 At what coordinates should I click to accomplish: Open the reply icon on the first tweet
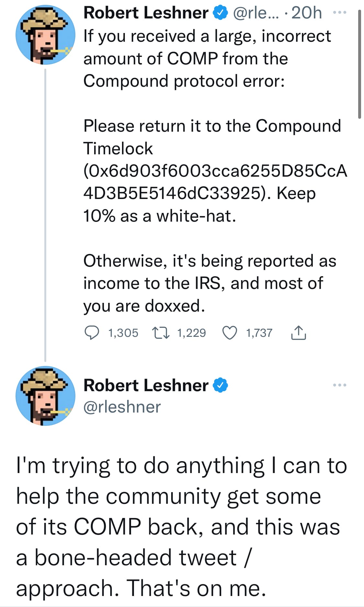click(92, 333)
